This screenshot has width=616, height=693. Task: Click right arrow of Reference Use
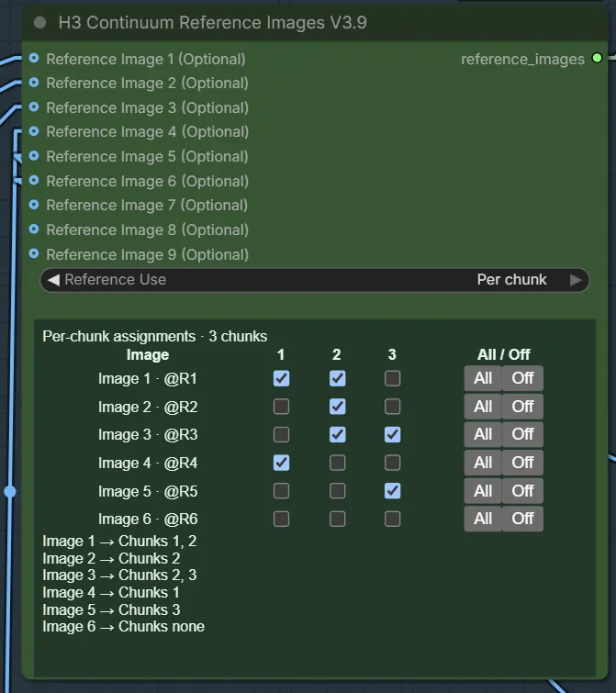pos(576,280)
